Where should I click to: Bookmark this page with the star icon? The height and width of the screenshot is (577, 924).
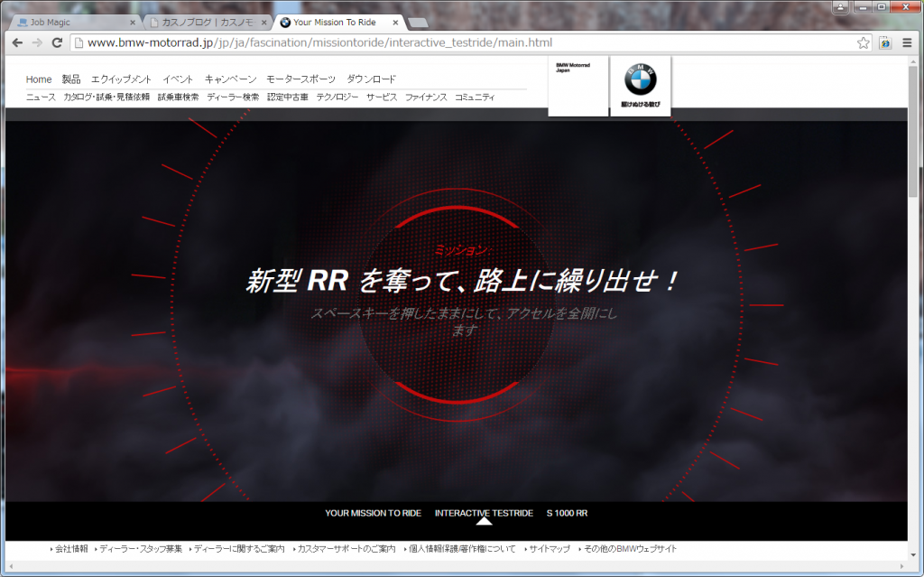[x=864, y=42]
